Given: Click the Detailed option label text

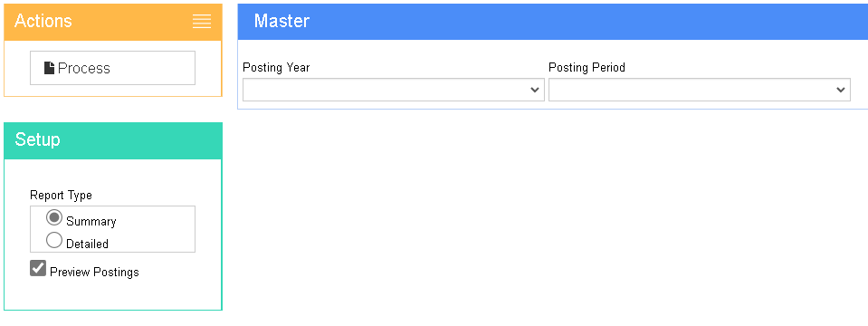Looking at the screenshot, I should pyautogui.click(x=87, y=244).
